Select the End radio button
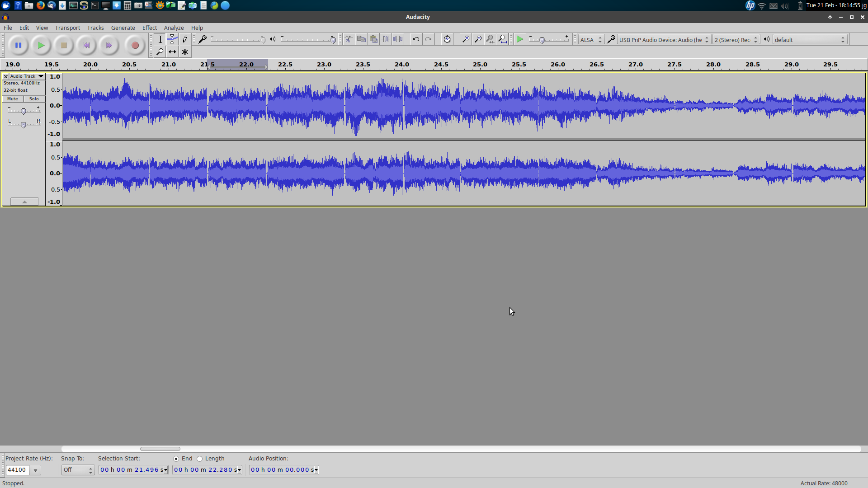 [176, 459]
